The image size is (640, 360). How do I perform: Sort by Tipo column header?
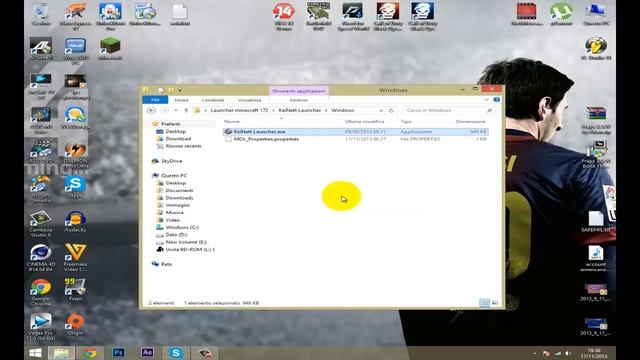(x=406, y=122)
